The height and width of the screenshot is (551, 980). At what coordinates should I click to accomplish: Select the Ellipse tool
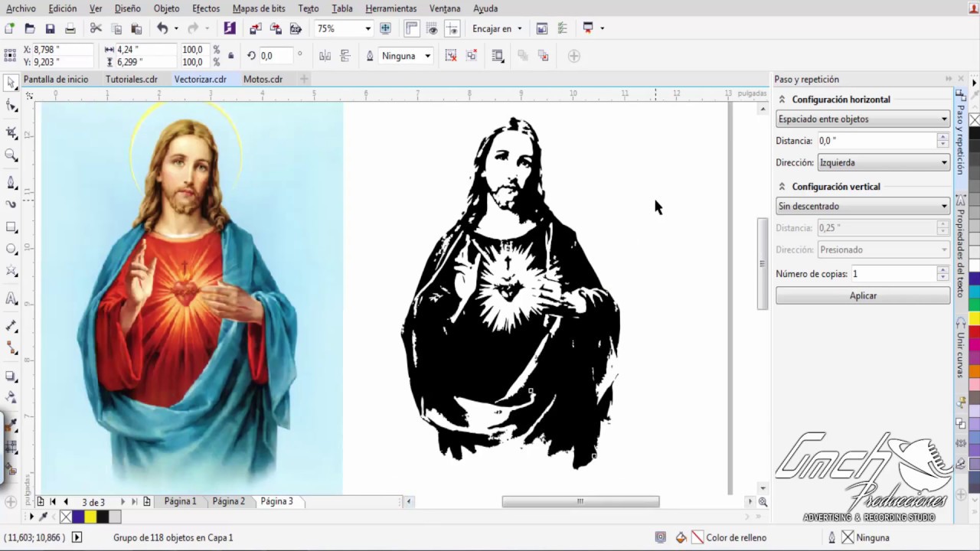tap(11, 249)
